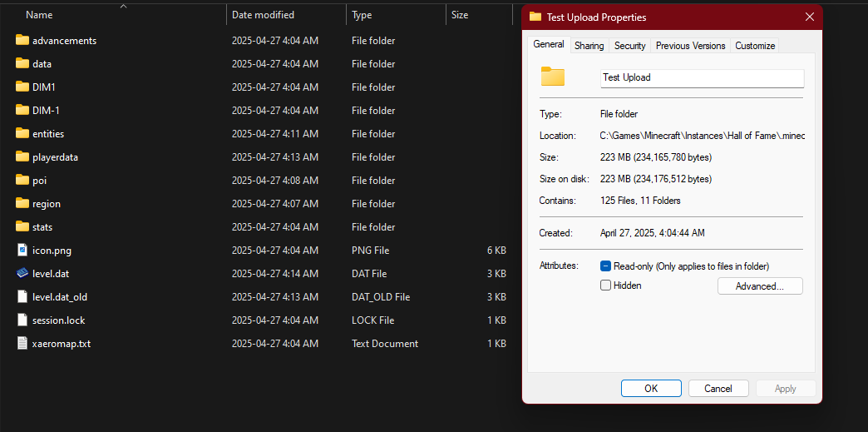
Task: Select the DIM1 folder icon
Action: point(22,87)
